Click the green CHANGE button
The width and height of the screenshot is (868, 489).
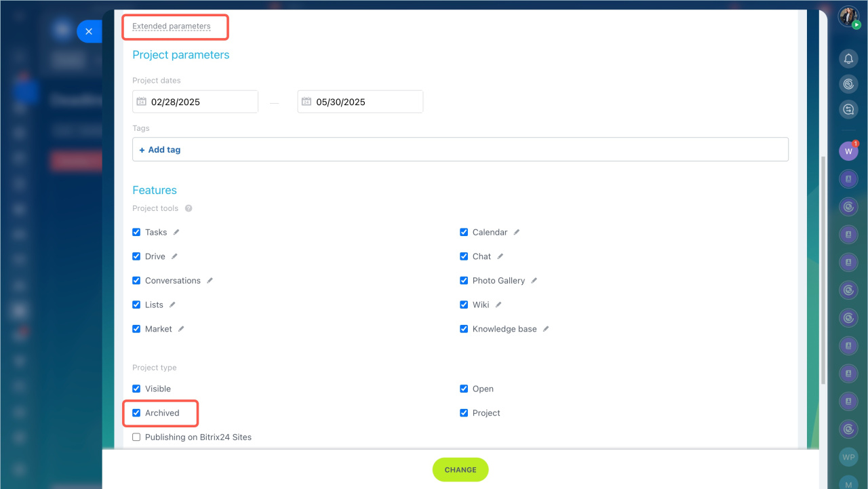[x=460, y=469]
